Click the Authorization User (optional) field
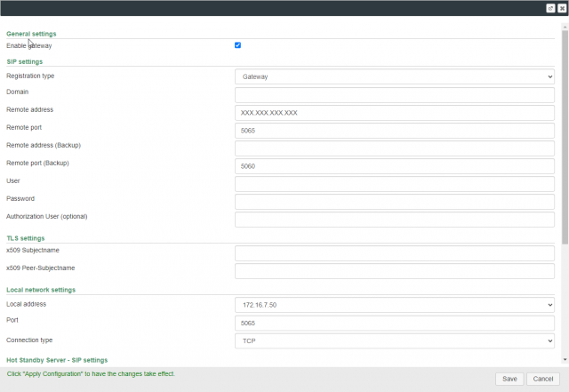The image size is (569, 392). click(x=395, y=220)
